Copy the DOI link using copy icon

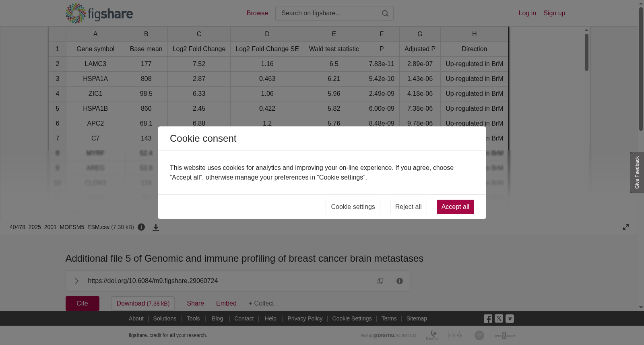pos(380,281)
